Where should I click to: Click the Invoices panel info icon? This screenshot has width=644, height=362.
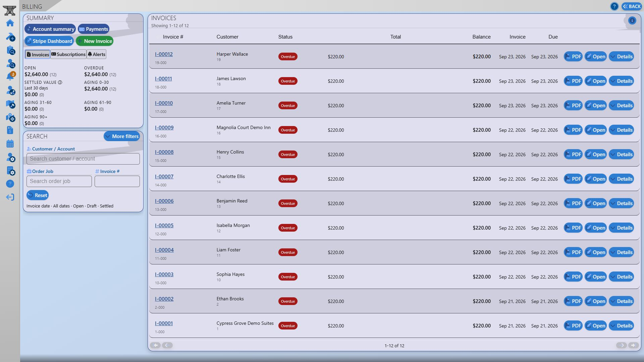click(x=632, y=20)
